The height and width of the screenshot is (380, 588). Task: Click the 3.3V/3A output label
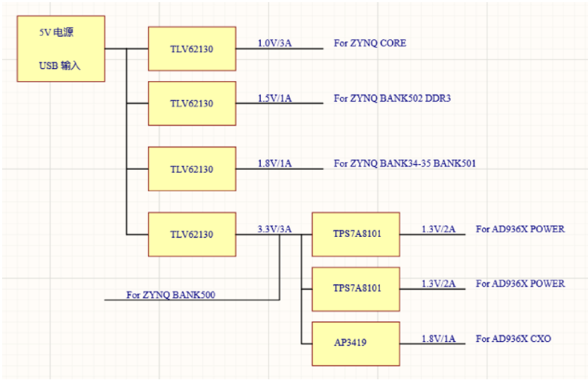point(274,229)
